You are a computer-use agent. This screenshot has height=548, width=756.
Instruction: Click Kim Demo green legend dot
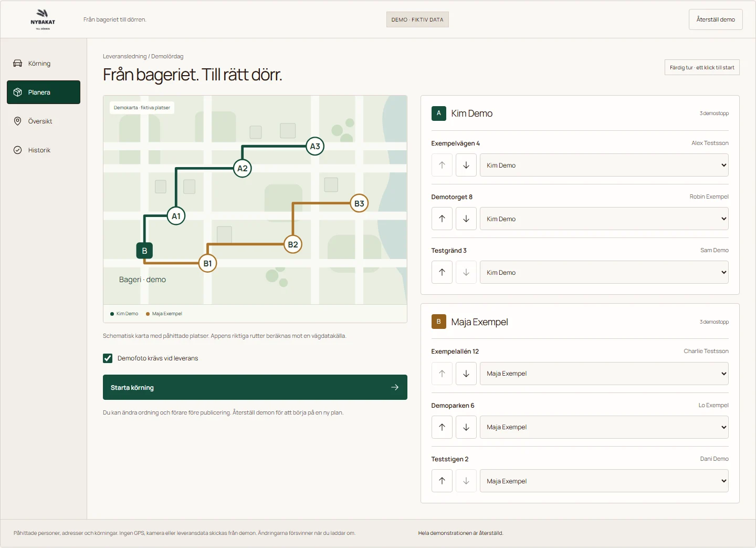pyautogui.click(x=112, y=314)
